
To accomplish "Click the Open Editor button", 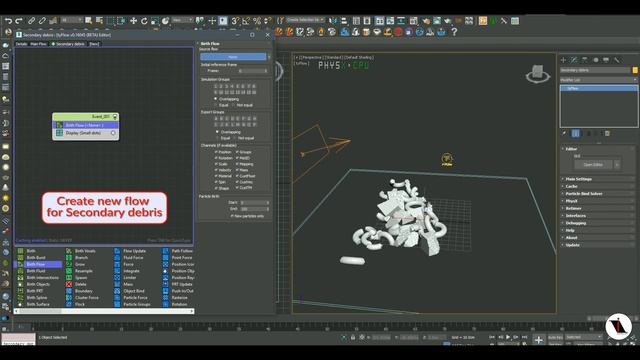I will coord(593,164).
